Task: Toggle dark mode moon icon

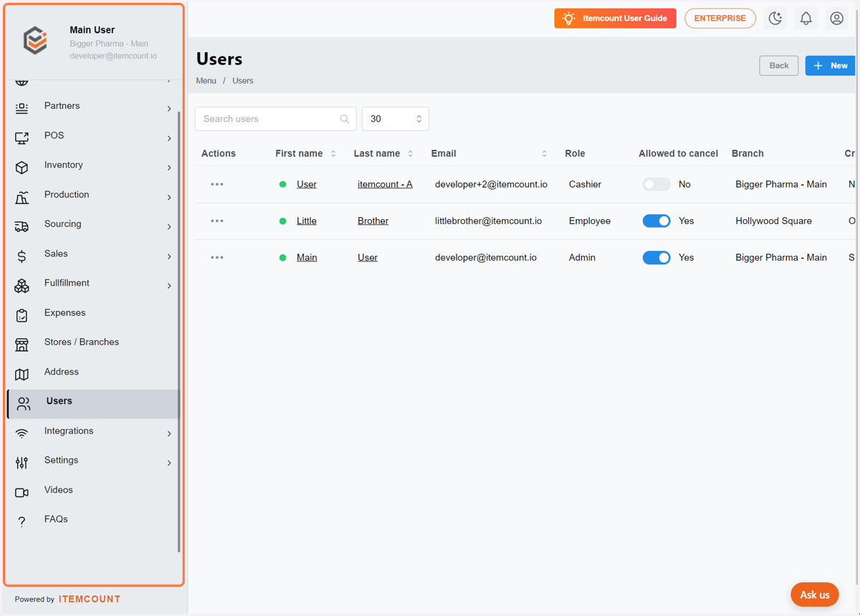Action: [x=775, y=19]
